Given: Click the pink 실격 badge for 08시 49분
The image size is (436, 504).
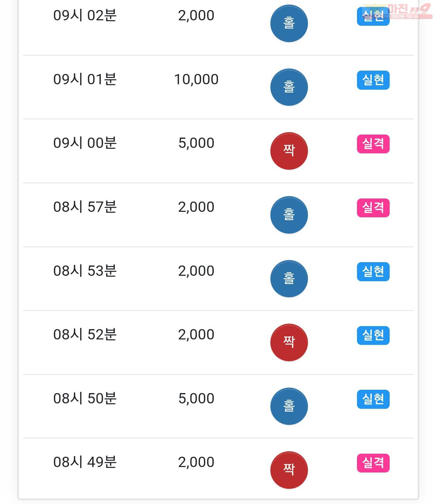Looking at the screenshot, I should pos(373,463).
